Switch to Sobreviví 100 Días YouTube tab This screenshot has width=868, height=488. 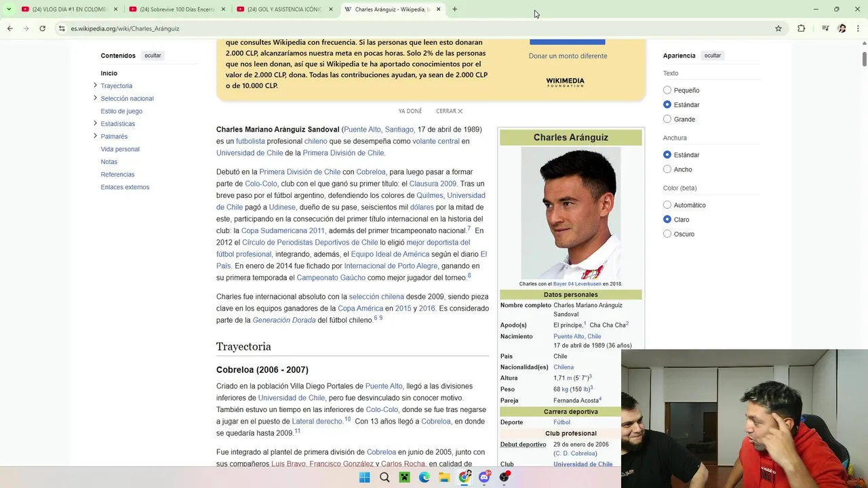pos(177,9)
